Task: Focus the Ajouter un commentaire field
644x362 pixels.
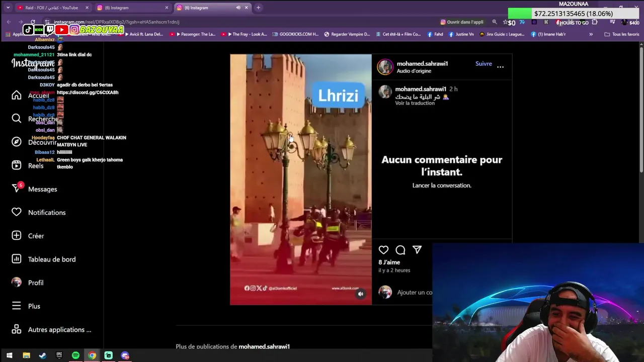Action: click(x=415, y=292)
